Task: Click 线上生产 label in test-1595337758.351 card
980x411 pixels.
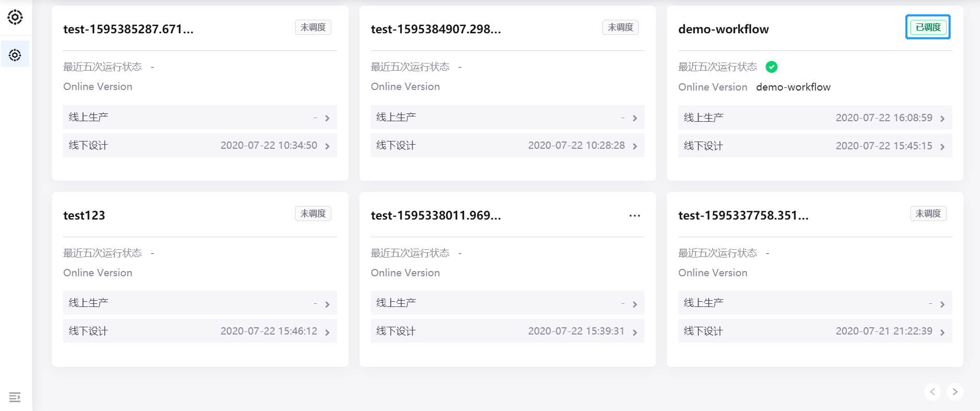Action: tap(703, 303)
